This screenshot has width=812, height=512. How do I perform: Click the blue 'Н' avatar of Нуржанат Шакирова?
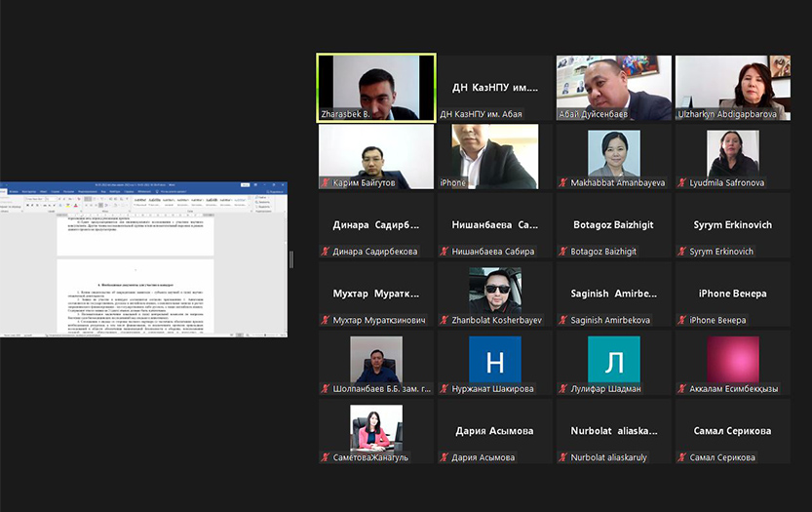(495, 360)
